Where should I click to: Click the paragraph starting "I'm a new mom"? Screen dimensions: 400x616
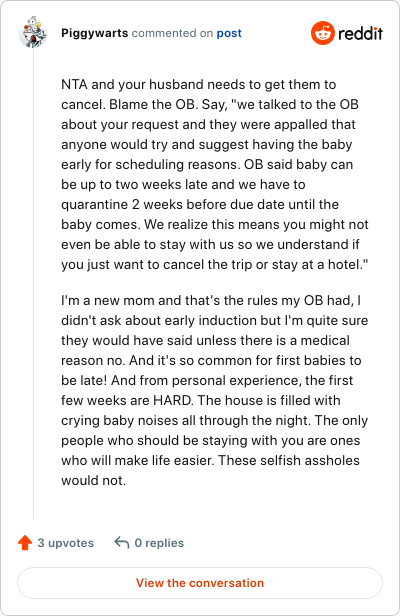[x=215, y=390]
